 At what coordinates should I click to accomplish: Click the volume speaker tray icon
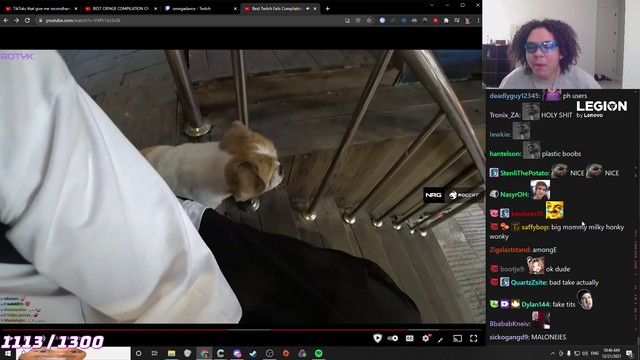tap(585, 353)
